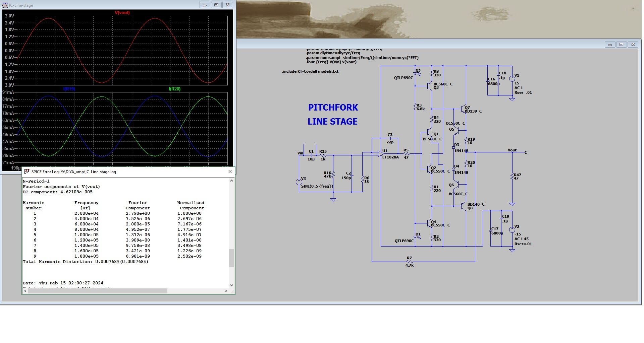Click the C16 6800µ supply capacitor

pyautogui.click(x=488, y=81)
